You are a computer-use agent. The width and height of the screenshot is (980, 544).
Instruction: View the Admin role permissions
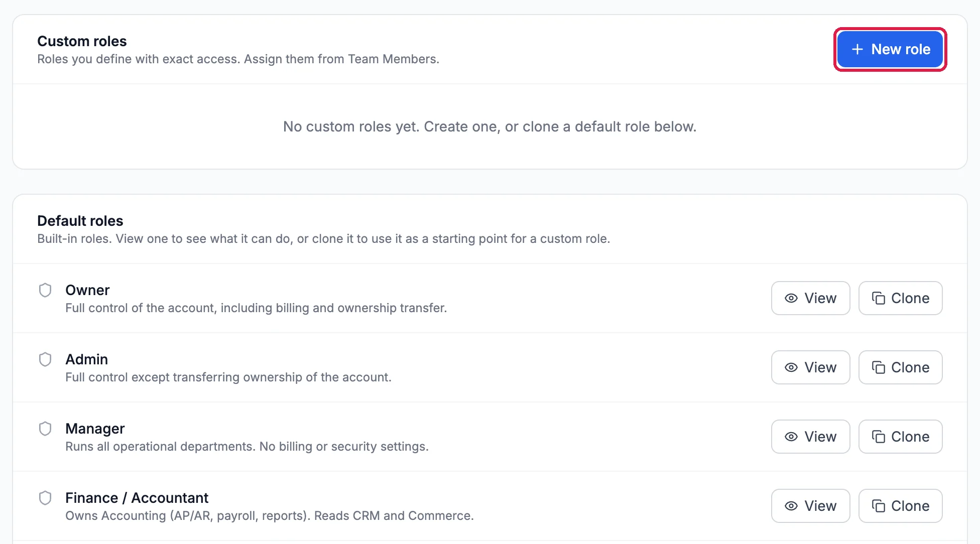pyautogui.click(x=810, y=367)
